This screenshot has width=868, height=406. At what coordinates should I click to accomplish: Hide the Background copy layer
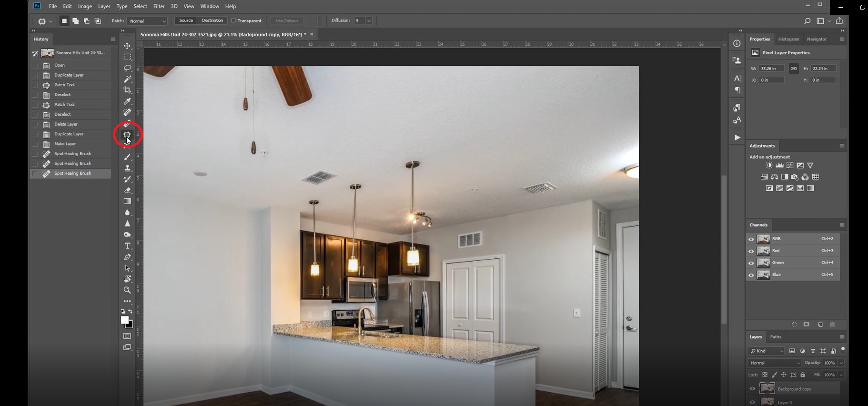click(x=752, y=389)
